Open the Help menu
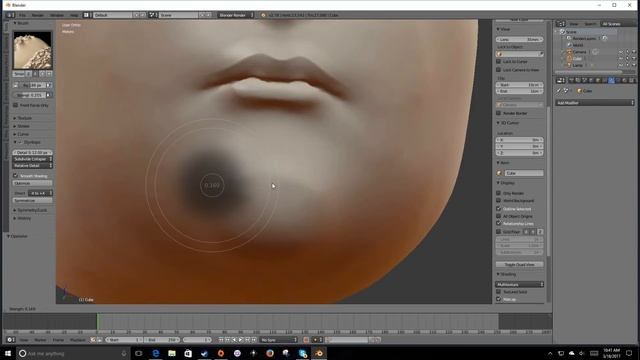The height and width of the screenshot is (360, 640). pyautogui.click(x=74, y=15)
